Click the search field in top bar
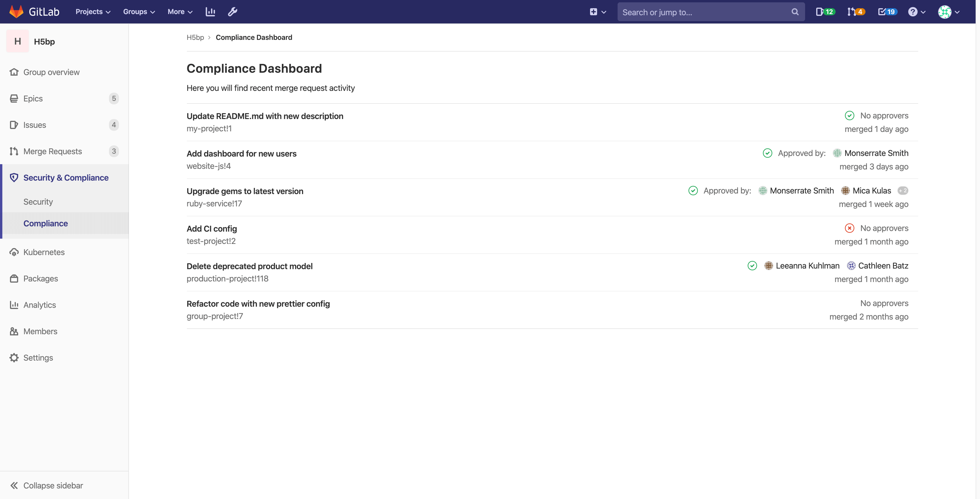The width and height of the screenshot is (980, 499). tap(711, 12)
